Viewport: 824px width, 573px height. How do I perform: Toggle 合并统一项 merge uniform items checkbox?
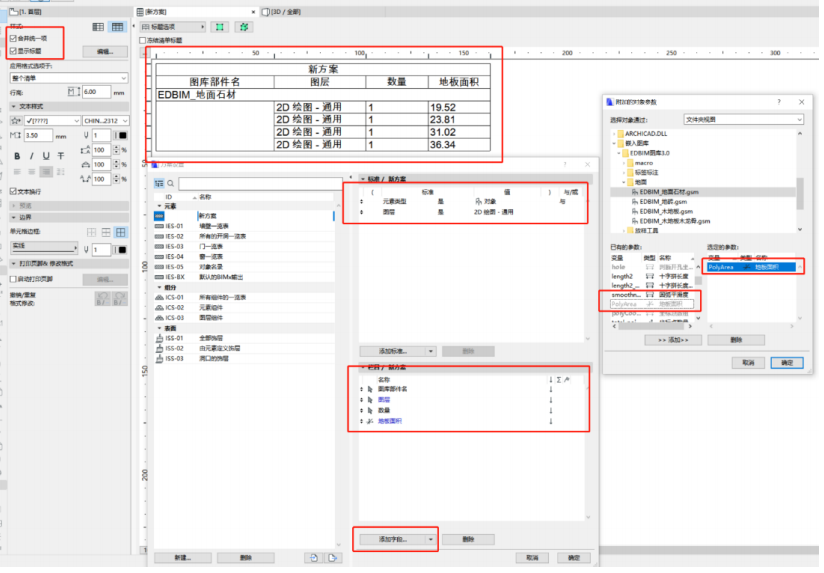14,38
